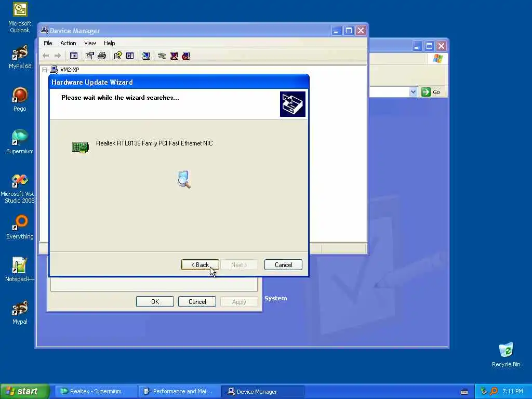Click the Realtek network card icon
This screenshot has height=399, width=532.
tap(81, 147)
